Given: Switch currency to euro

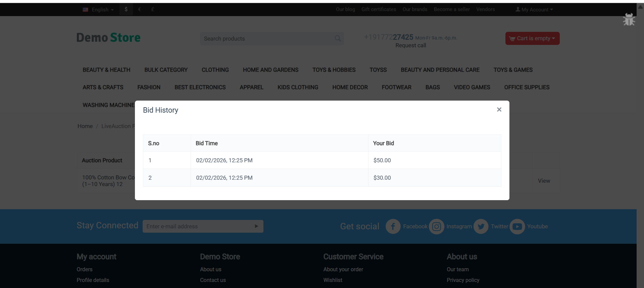Looking at the screenshot, I should click(x=140, y=9).
